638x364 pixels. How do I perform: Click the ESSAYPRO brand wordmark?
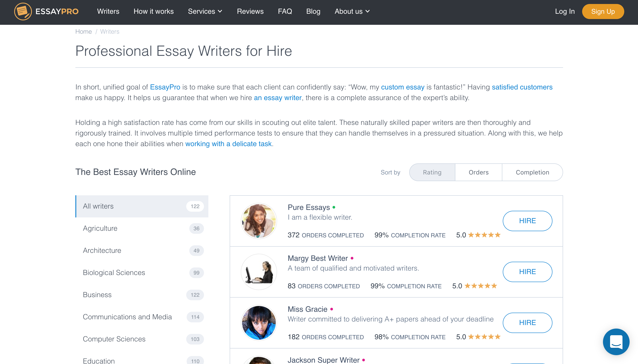click(x=57, y=12)
